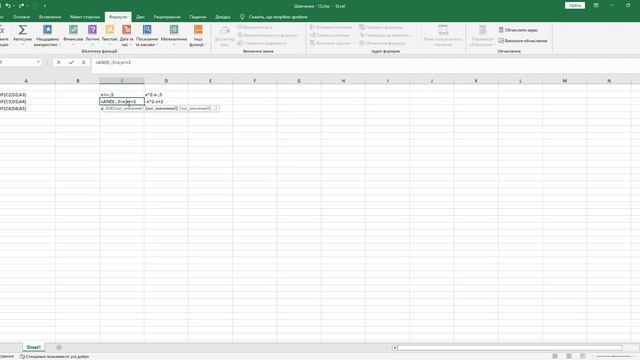This screenshot has width=640, height=360.
Task: Select column C header
Action: (122, 81)
